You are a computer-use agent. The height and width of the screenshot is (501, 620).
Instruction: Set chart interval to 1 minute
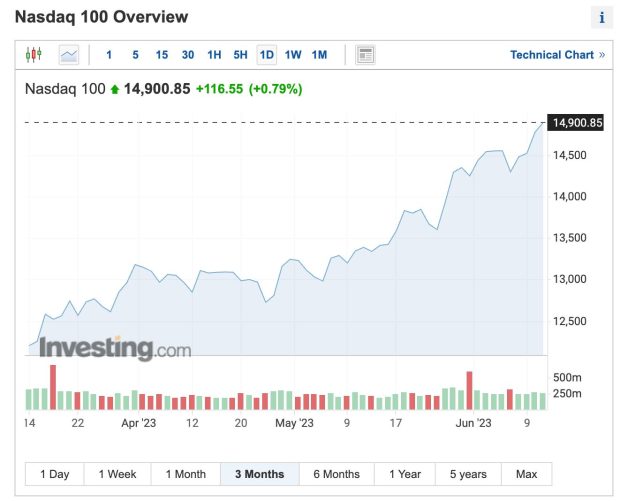109,55
